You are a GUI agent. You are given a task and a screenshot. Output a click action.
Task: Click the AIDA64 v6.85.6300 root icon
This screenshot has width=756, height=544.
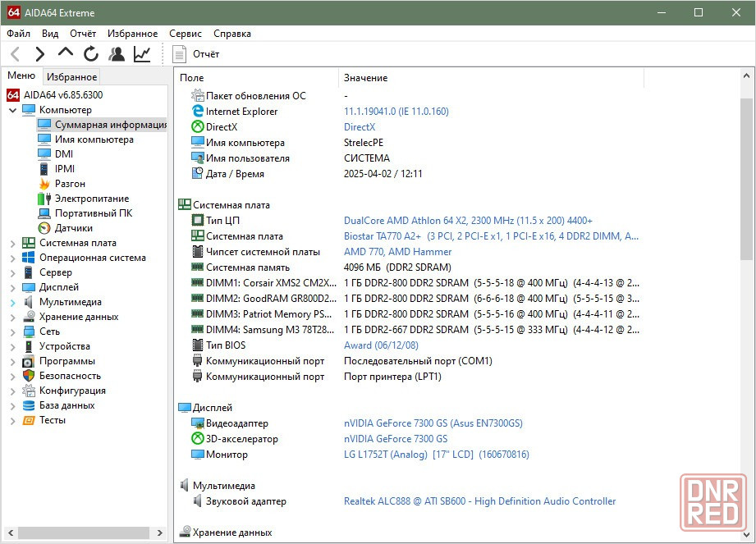coord(13,95)
